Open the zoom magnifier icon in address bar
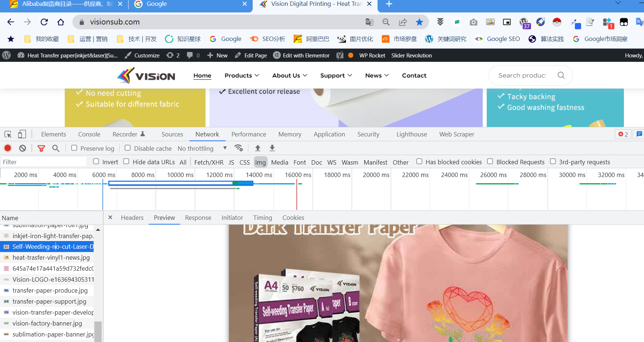This screenshot has height=342, width=644. [x=386, y=22]
